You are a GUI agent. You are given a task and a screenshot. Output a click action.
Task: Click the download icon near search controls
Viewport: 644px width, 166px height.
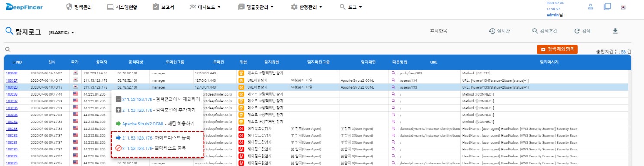pyautogui.click(x=615, y=31)
